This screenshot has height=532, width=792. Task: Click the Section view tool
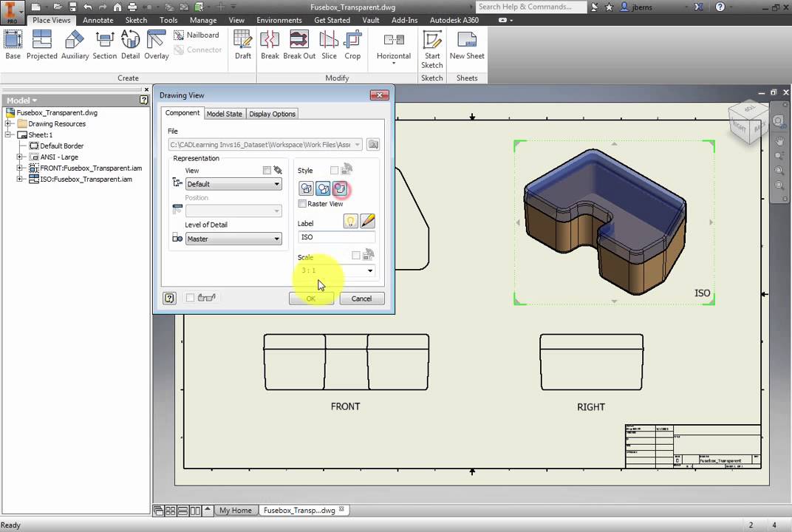click(105, 44)
